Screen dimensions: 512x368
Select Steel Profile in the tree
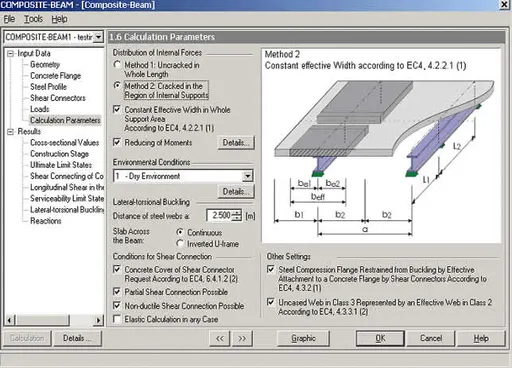(x=48, y=87)
